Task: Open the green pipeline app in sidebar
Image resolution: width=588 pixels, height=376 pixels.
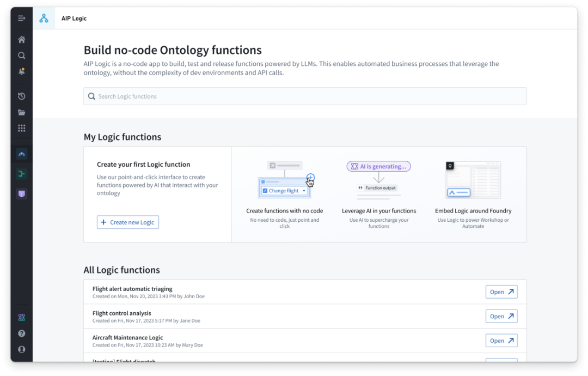Action: (22, 174)
